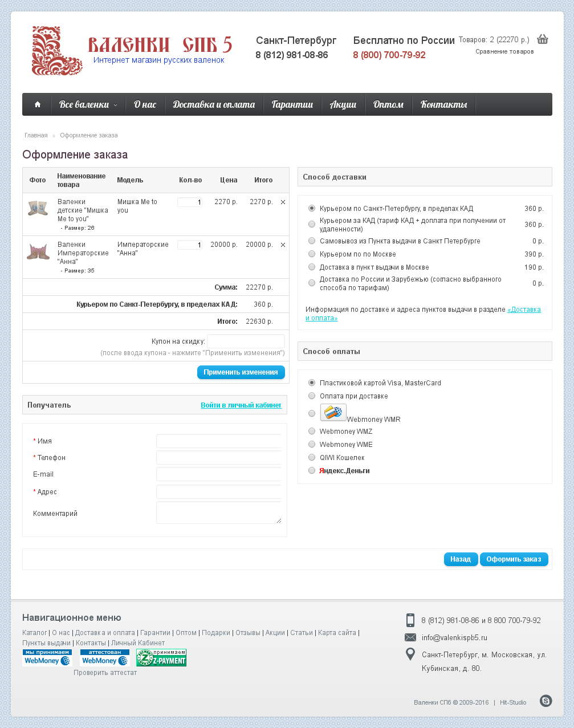
Task: Remove the Мишка Me to you item
Action: [x=283, y=202]
